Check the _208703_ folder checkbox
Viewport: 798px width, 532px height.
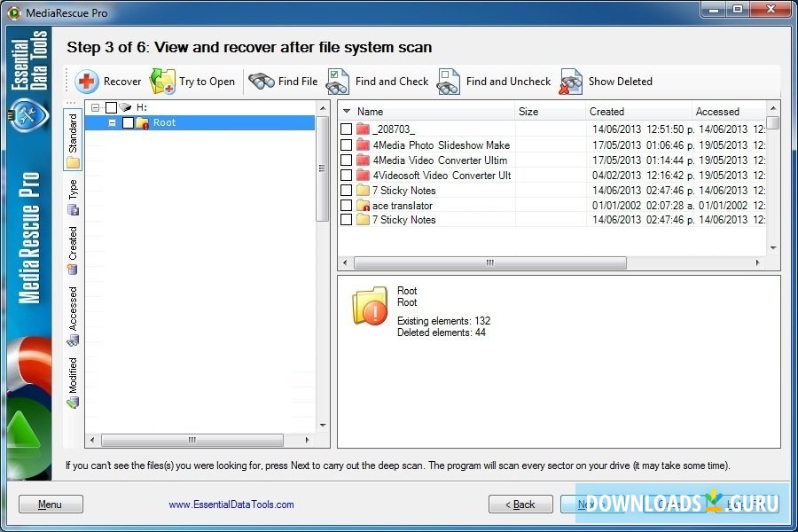click(x=346, y=129)
